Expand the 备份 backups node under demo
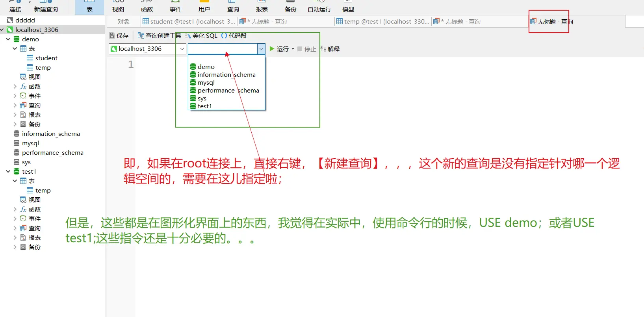This screenshot has width=644, height=317. 15,124
